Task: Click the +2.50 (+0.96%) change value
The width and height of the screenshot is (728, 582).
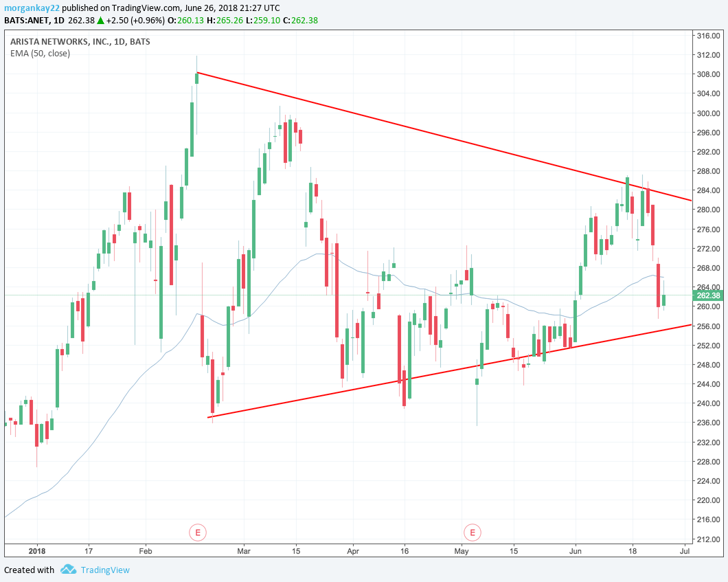Action: [x=135, y=21]
